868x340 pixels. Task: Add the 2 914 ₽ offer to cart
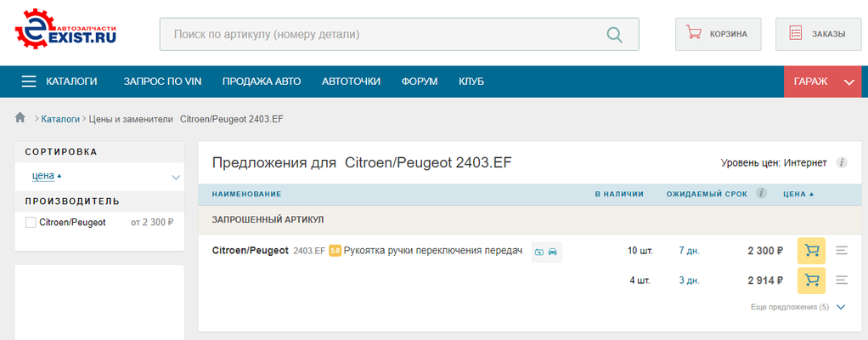[812, 280]
